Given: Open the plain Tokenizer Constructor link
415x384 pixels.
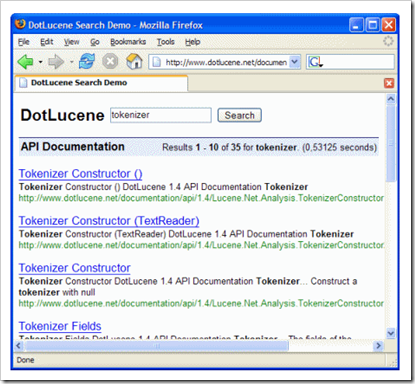Looking at the screenshot, I should click(x=74, y=268).
